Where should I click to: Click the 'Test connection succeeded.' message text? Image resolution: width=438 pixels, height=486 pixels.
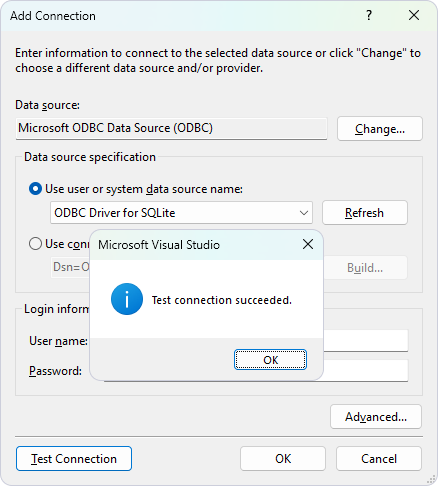tap(222, 300)
